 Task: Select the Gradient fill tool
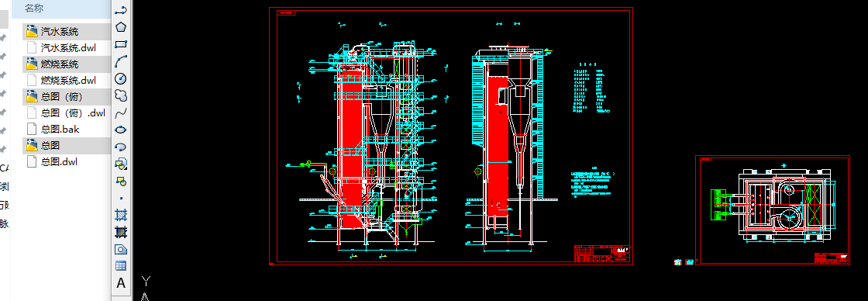point(120,232)
